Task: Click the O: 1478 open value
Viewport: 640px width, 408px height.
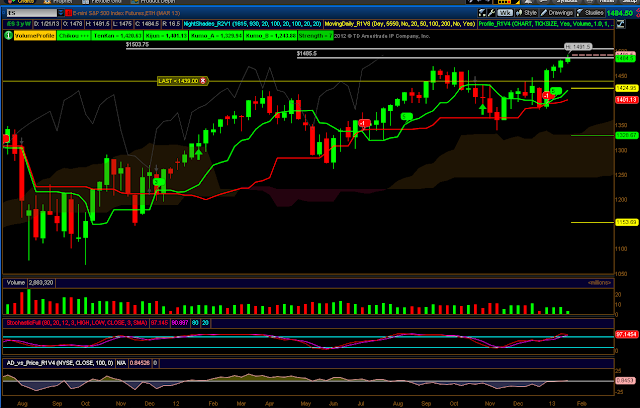Action: [73, 24]
